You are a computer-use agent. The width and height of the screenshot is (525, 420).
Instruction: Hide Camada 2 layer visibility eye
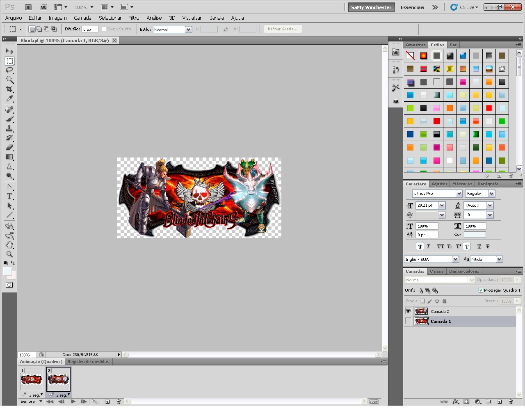tap(408, 311)
